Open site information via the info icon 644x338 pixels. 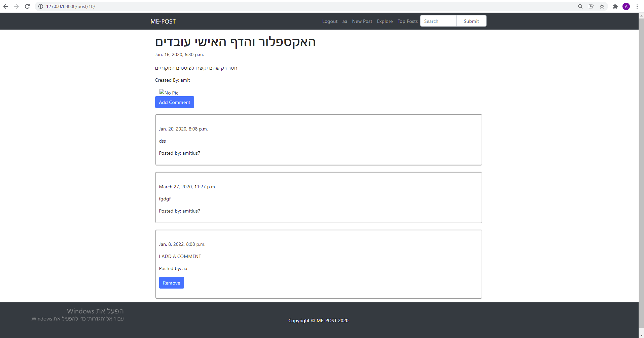tap(40, 6)
